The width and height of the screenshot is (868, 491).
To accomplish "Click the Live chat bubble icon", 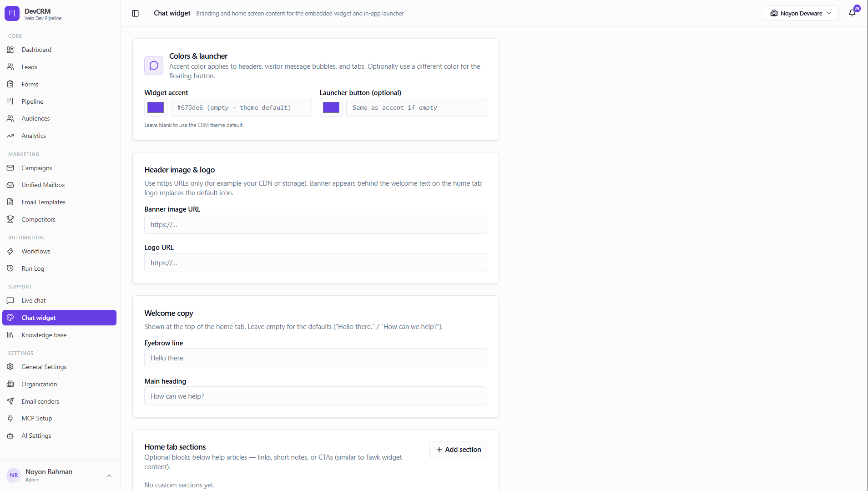I will click(10, 300).
